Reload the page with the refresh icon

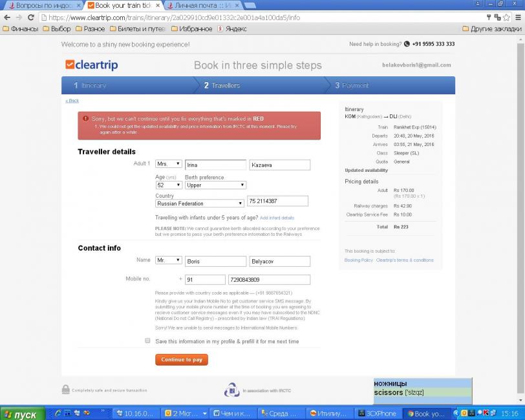(31, 17)
